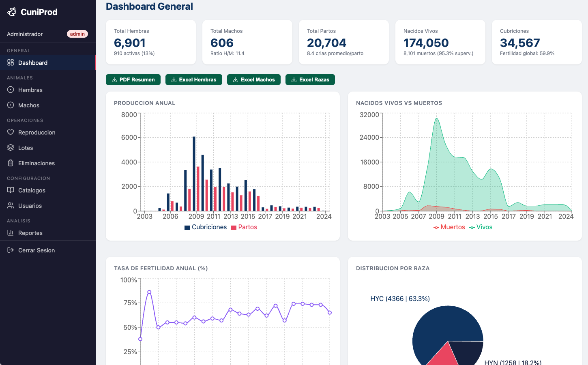Image resolution: width=588 pixels, height=365 pixels.
Task: Select Cerrar Sesion to log out
Action: pyautogui.click(x=48, y=250)
